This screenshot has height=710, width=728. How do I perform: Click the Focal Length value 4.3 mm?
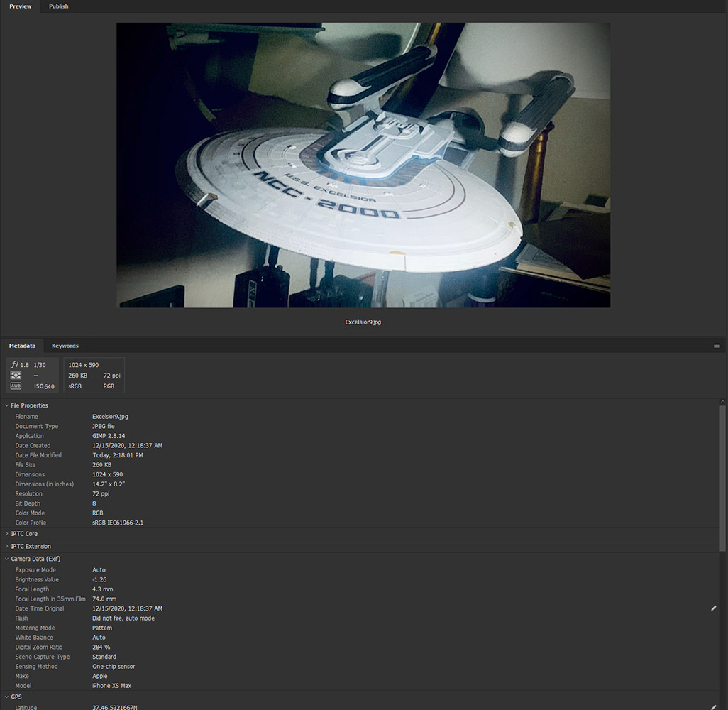pyautogui.click(x=102, y=589)
